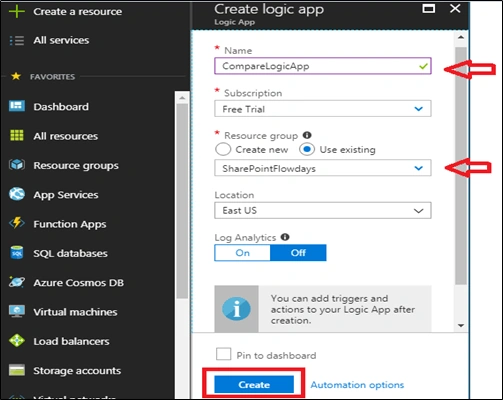Screen dimensions: 503x400
Task: Open the SharePointFlowdays resource group dropdown
Action: click(322, 168)
